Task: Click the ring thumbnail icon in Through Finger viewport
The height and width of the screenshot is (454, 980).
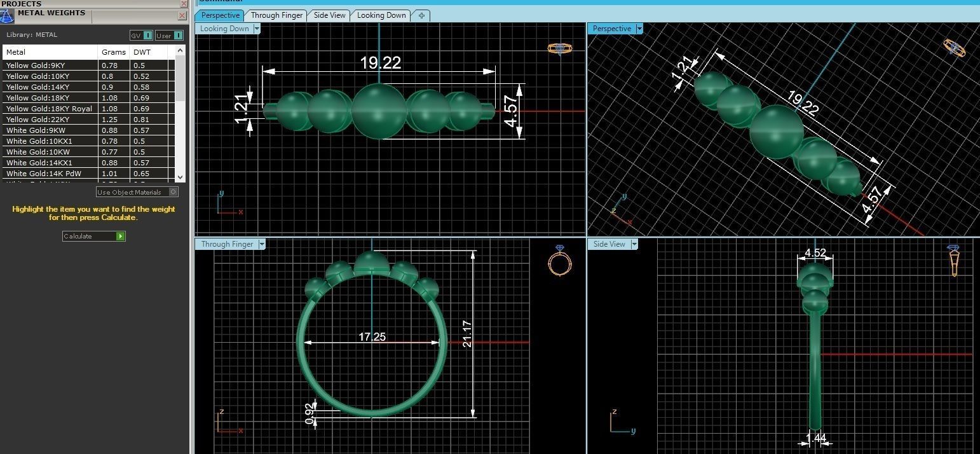Action: pos(559,260)
